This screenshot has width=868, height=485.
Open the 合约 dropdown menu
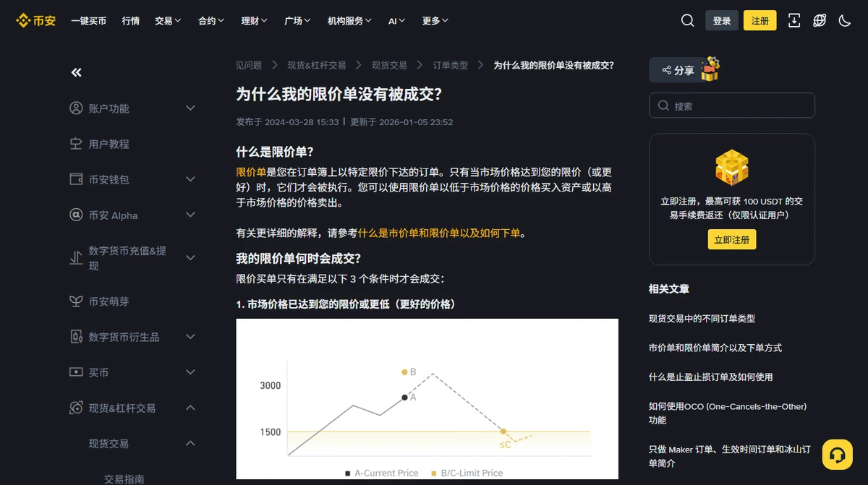click(211, 21)
